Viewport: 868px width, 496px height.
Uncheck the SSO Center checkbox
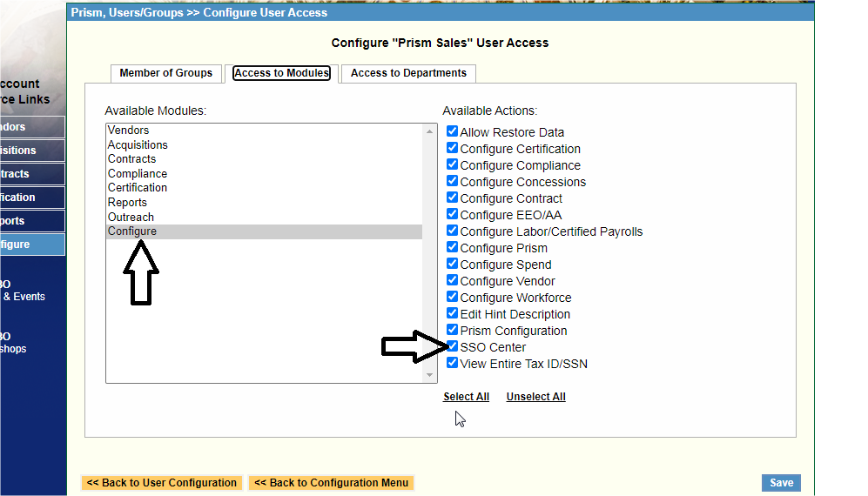tap(452, 346)
